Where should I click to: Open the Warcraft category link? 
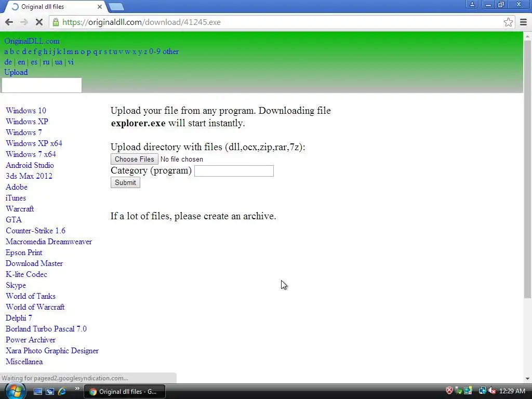pos(20,209)
